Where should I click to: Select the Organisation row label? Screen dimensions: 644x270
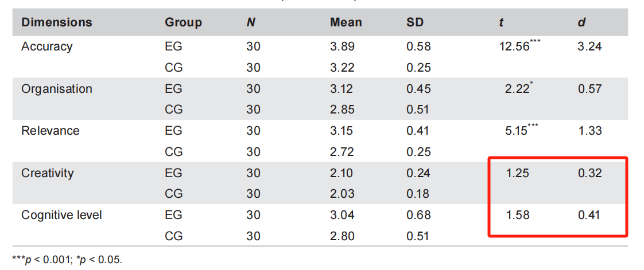click(x=56, y=89)
